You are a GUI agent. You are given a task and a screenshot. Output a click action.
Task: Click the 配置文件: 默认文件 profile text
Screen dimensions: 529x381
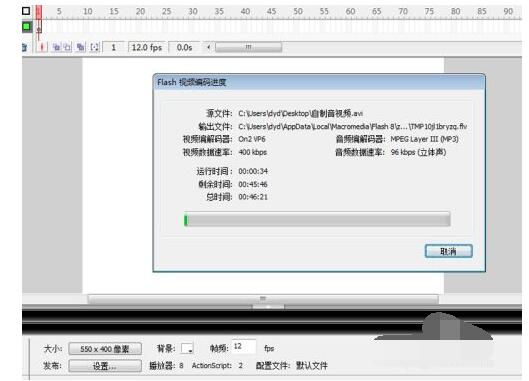(291, 365)
